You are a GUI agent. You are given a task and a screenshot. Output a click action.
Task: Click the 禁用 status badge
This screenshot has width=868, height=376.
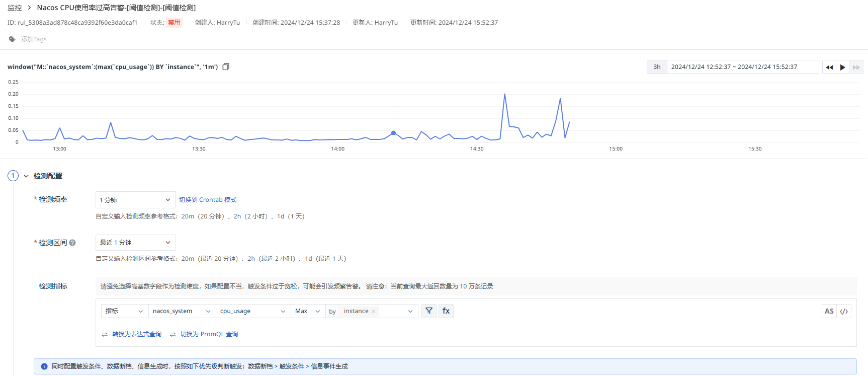coord(174,23)
